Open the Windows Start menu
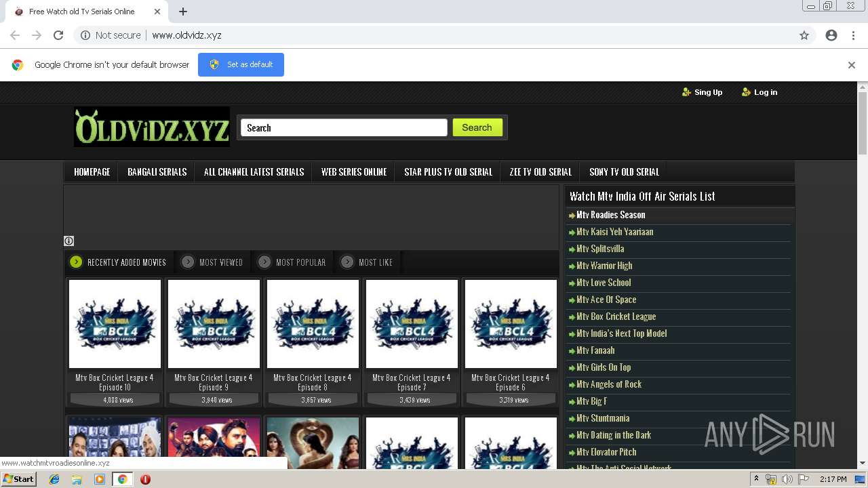Image resolution: width=868 pixels, height=488 pixels. click(x=18, y=479)
